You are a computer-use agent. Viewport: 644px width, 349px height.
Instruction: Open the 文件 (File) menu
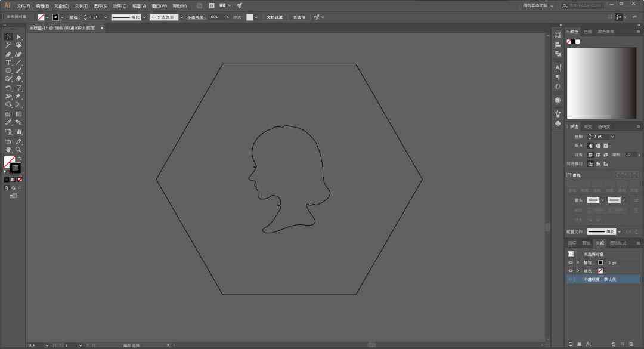[x=23, y=6]
